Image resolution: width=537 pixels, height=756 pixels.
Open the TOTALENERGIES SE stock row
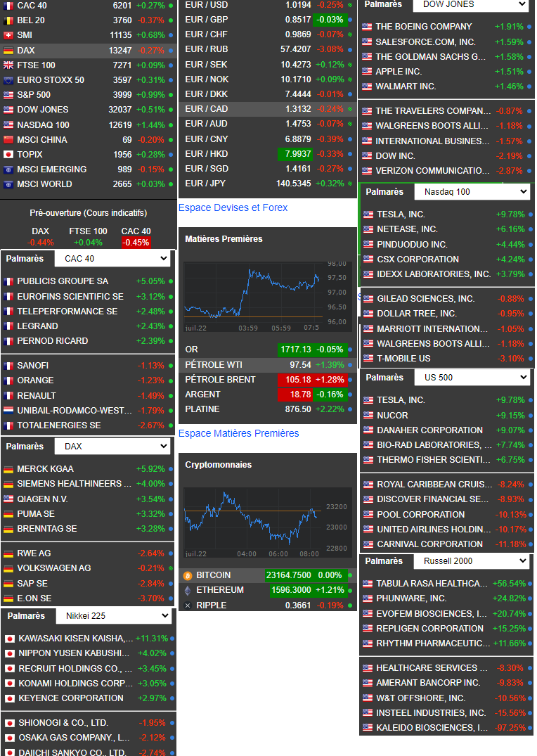[87, 425]
